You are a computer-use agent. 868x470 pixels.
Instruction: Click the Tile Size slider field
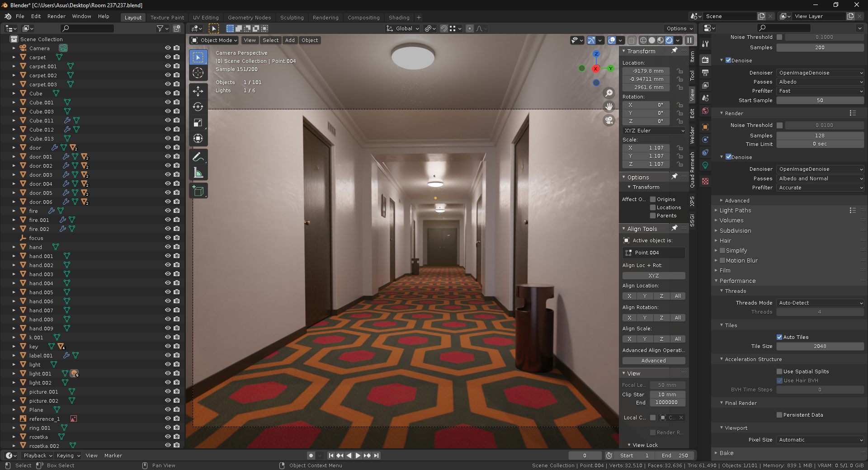pyautogui.click(x=820, y=346)
